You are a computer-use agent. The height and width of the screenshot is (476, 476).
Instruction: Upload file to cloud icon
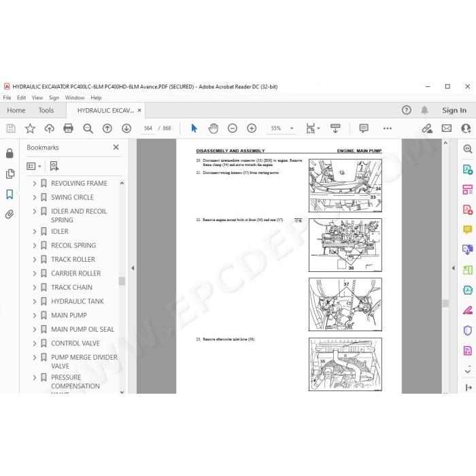49,129
